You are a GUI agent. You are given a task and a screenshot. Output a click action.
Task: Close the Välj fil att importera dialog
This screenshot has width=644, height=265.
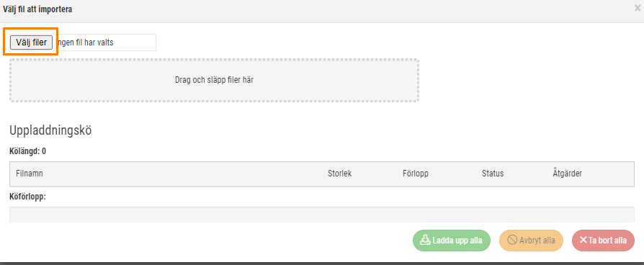[638, 8]
